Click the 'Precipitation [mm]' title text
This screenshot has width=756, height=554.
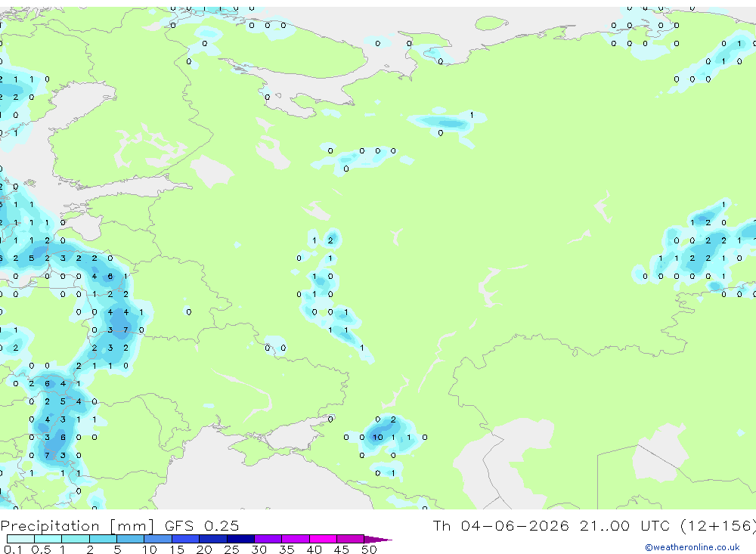77,526
